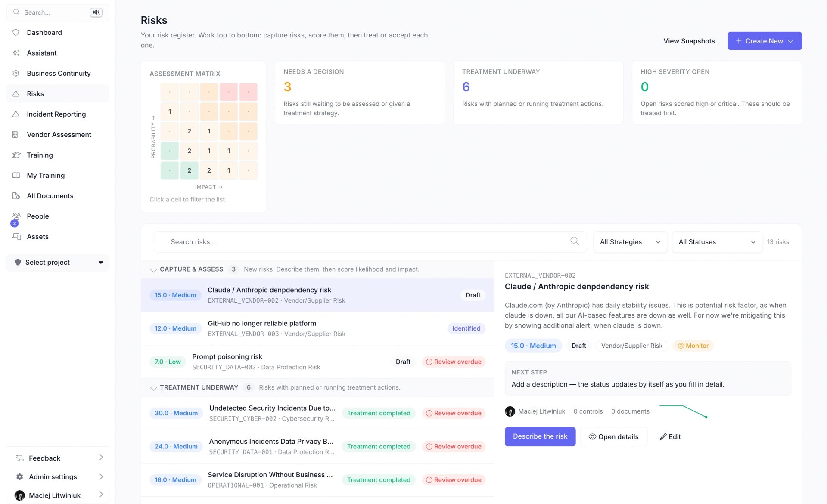Click the Assistant sparkle icon
827x504 pixels.
coord(16,53)
